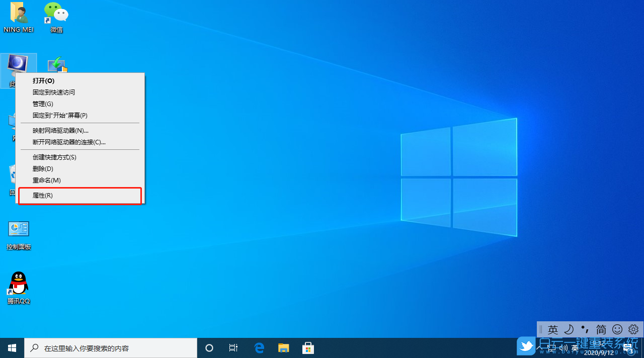Open Sogou input method settings gear
Screen dimensions: 644x358
(x=633, y=329)
